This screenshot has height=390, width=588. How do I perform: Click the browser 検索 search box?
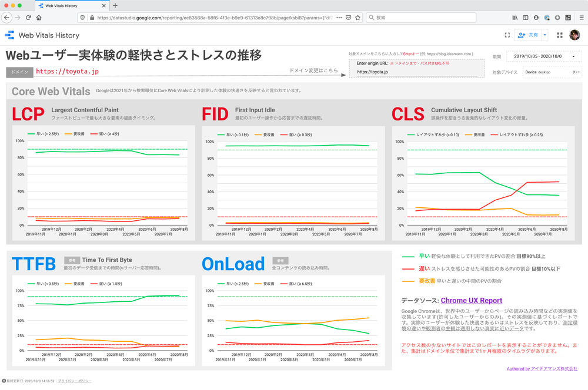pos(421,18)
